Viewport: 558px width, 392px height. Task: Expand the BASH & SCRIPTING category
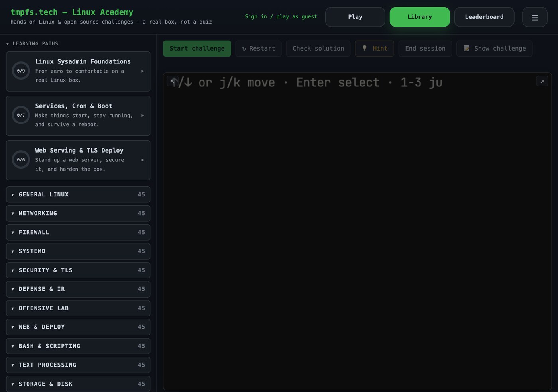[x=78, y=346]
